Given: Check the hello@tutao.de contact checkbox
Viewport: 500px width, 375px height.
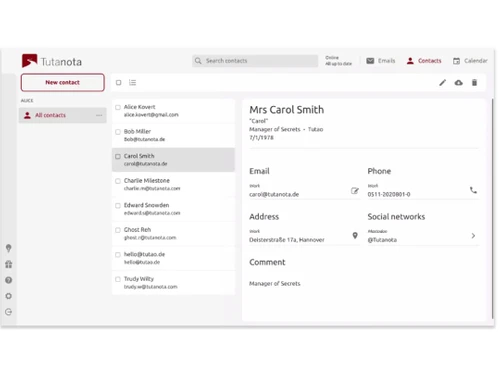Looking at the screenshot, I should coord(118,255).
